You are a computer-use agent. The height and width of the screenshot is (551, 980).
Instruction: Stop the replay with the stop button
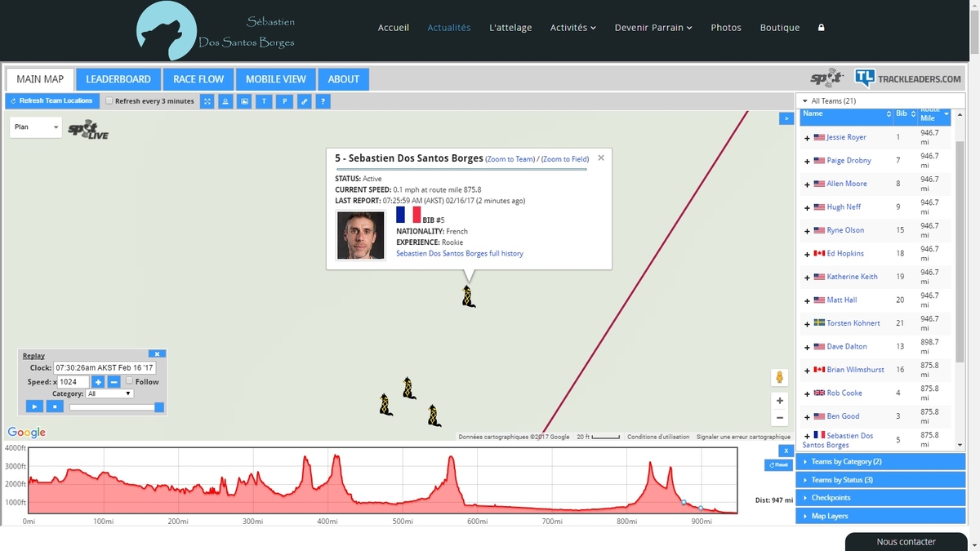[x=55, y=407]
